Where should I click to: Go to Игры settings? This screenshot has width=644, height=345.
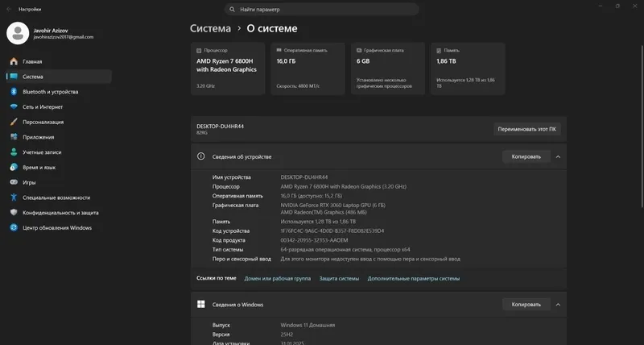click(x=59, y=182)
